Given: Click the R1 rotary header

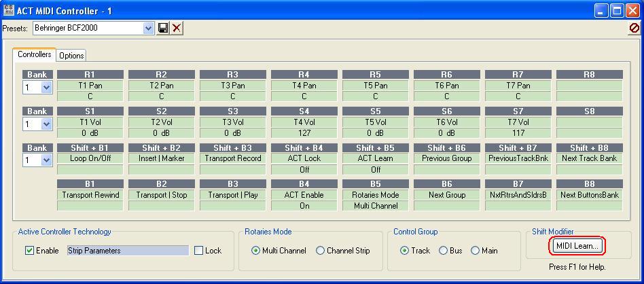Looking at the screenshot, I should (x=90, y=74).
